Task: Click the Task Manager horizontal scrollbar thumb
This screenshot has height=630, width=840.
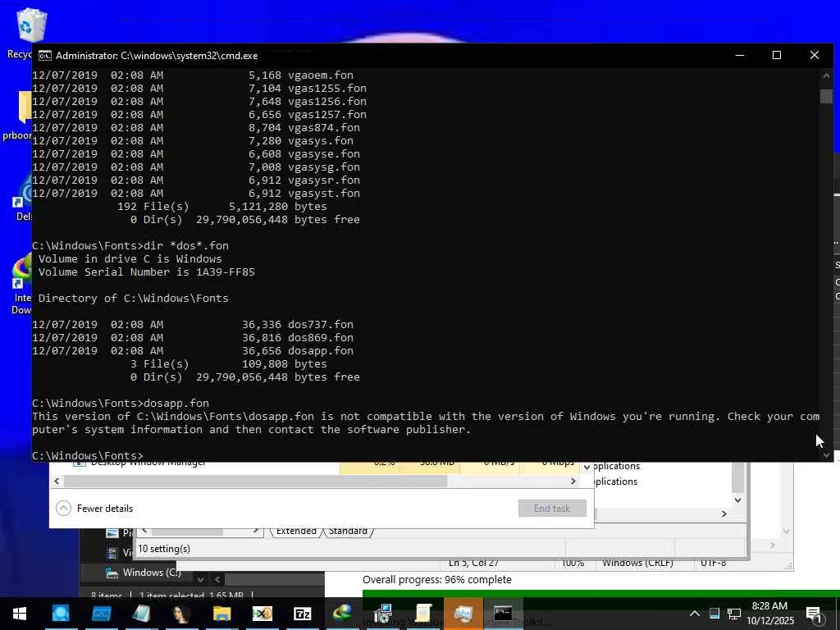Action: pyautogui.click(x=256, y=481)
